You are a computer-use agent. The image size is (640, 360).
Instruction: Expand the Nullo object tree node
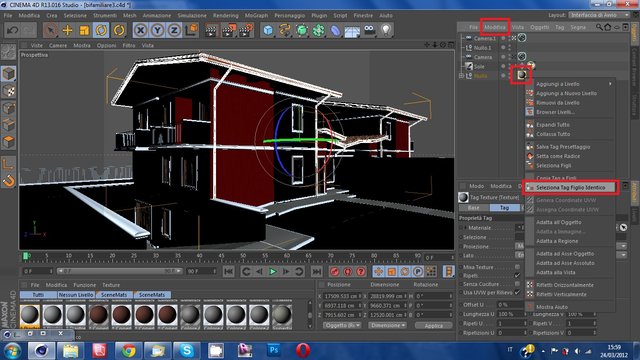click(462, 76)
